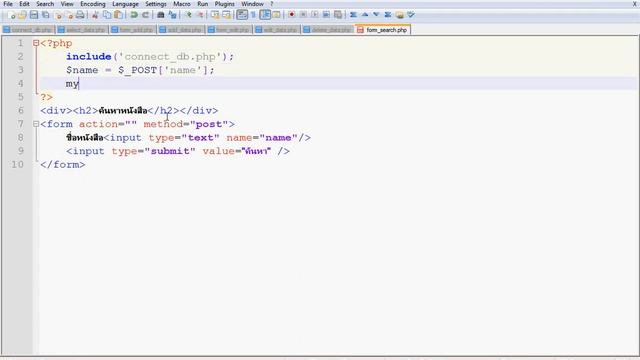Viewport: 640px width, 360px height.
Task: Open Find with the binoculars icon
Action: click(x=161, y=15)
